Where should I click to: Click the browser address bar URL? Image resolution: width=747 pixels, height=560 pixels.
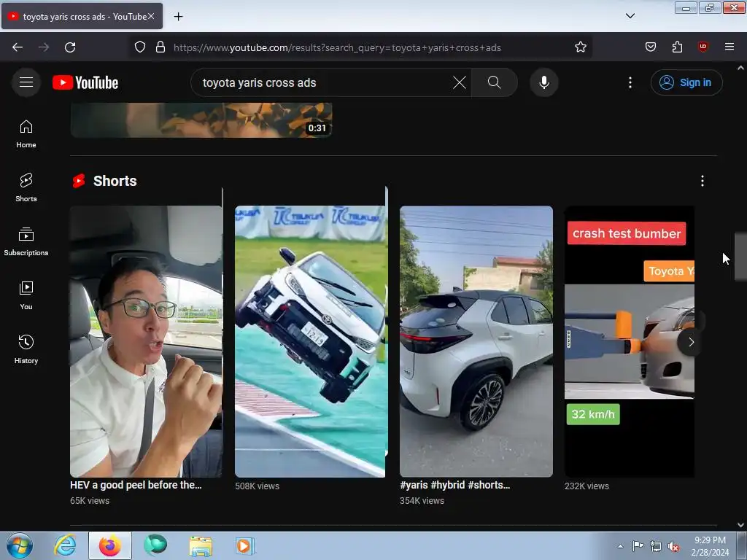337,47
